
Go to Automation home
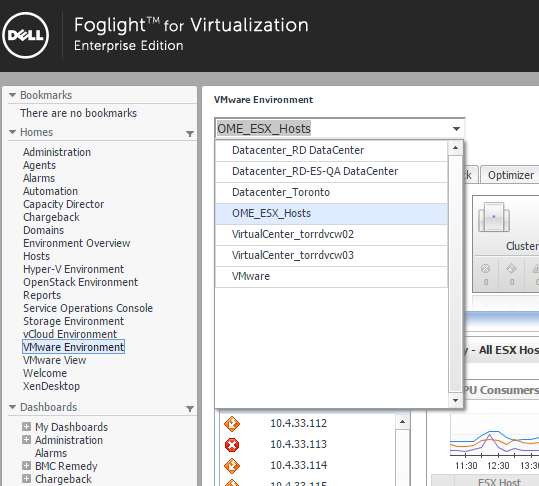[x=50, y=191]
